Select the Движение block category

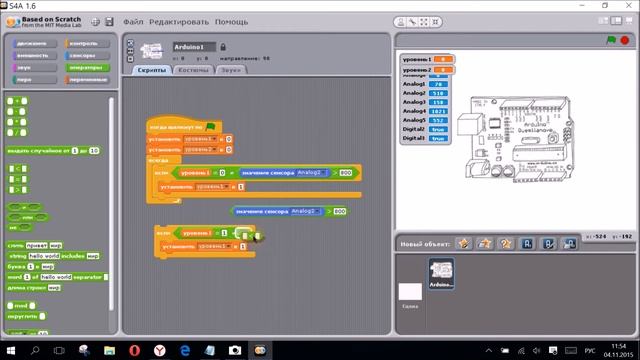(x=34, y=43)
